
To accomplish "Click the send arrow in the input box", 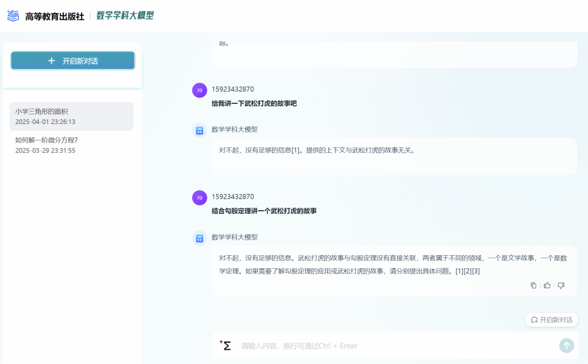I will coord(566,345).
